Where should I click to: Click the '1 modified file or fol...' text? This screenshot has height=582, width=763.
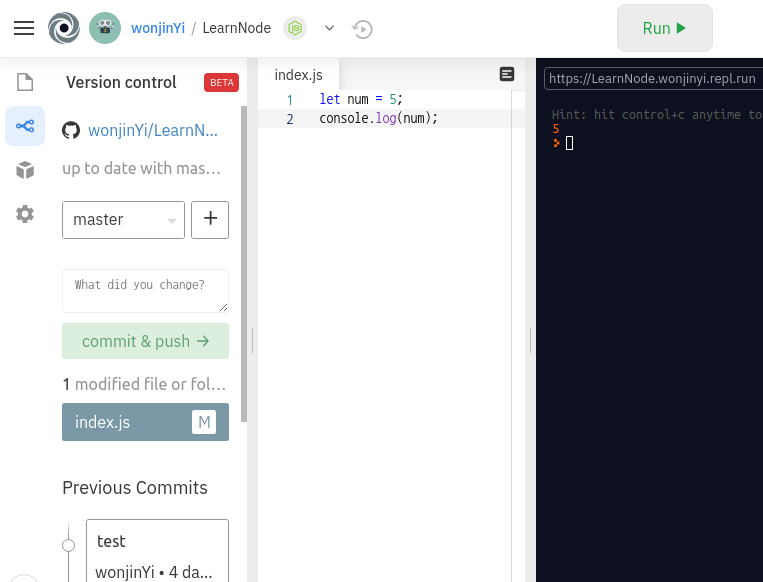click(x=145, y=384)
